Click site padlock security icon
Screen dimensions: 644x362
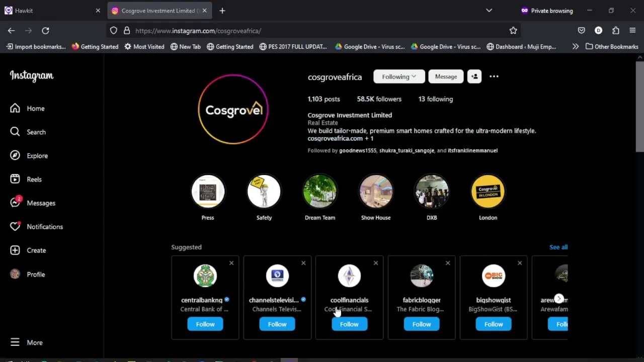click(127, 31)
